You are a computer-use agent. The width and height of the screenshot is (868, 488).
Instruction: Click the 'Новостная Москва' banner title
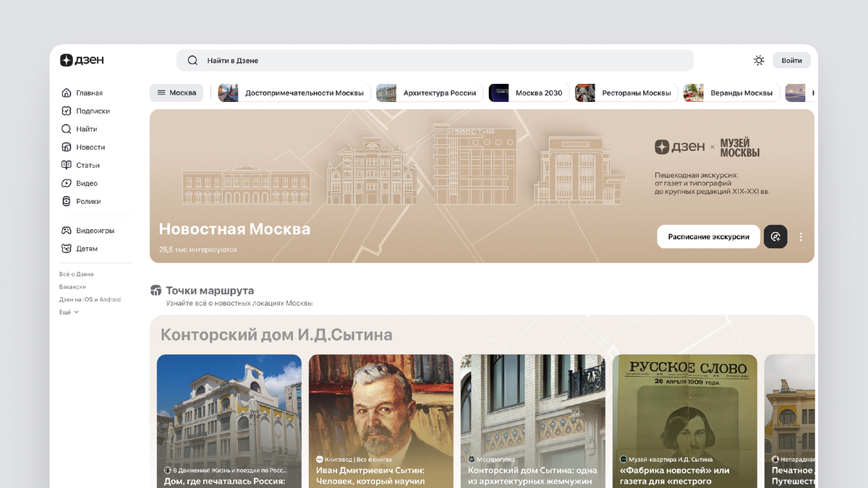click(234, 229)
